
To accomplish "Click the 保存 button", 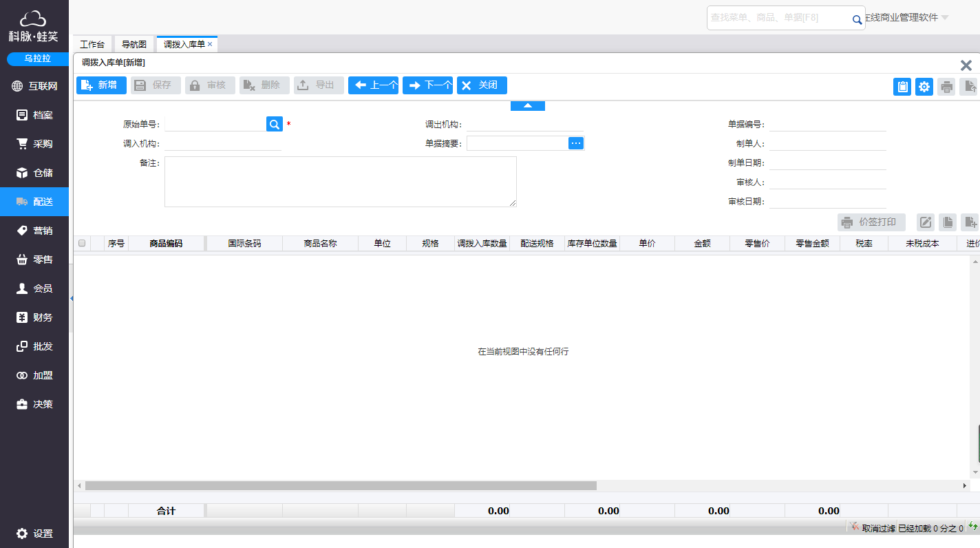I will pos(156,85).
